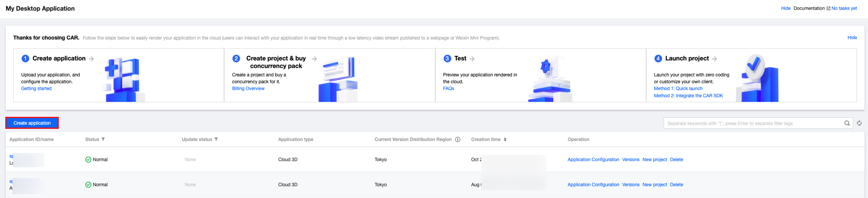Hide the Thanks for choosing CAR panel
The height and width of the screenshot is (198, 868).
pos(852,38)
